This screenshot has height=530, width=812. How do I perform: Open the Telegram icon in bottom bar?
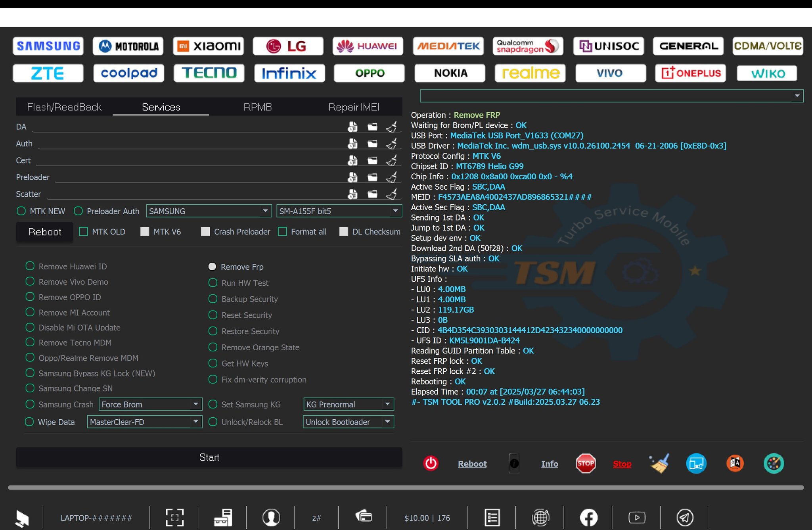coord(685,518)
